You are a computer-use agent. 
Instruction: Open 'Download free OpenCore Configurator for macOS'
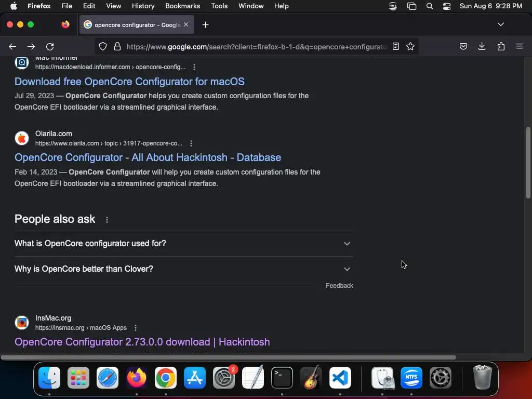[x=129, y=82]
